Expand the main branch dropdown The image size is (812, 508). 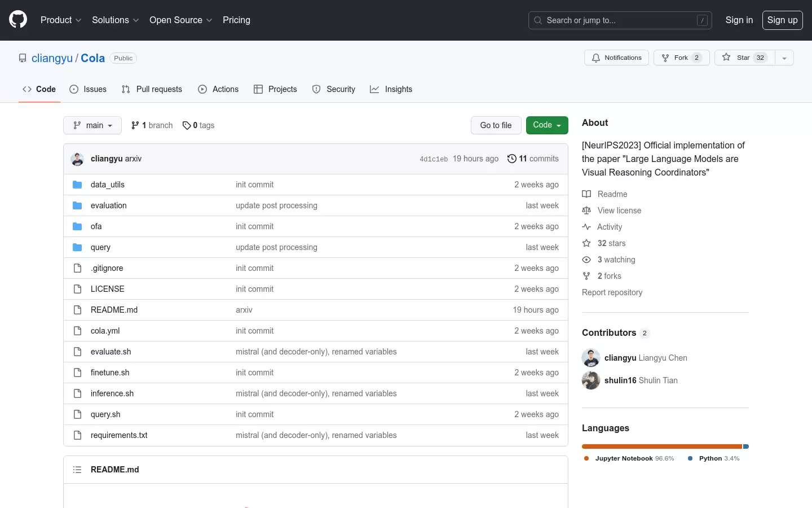point(92,125)
